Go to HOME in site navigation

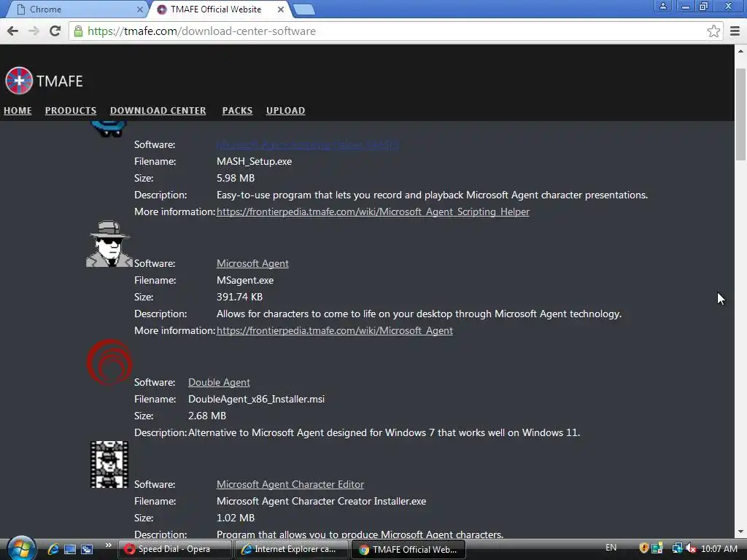[18, 111]
